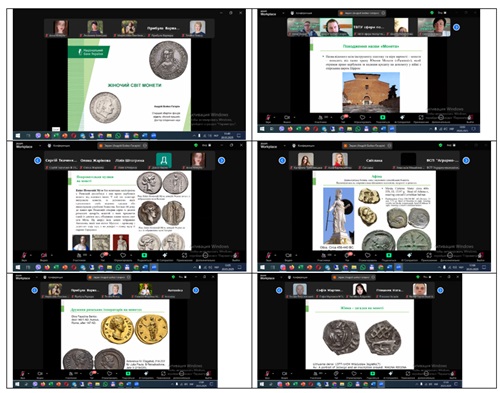The width and height of the screenshot is (500, 393).
Task: Expand audio options arrow in patroness muses window
Action: point(31,255)
